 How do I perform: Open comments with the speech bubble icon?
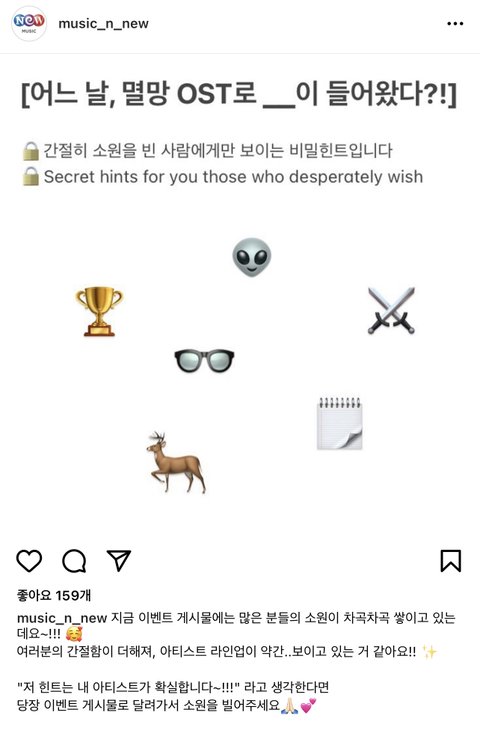tap(74, 561)
